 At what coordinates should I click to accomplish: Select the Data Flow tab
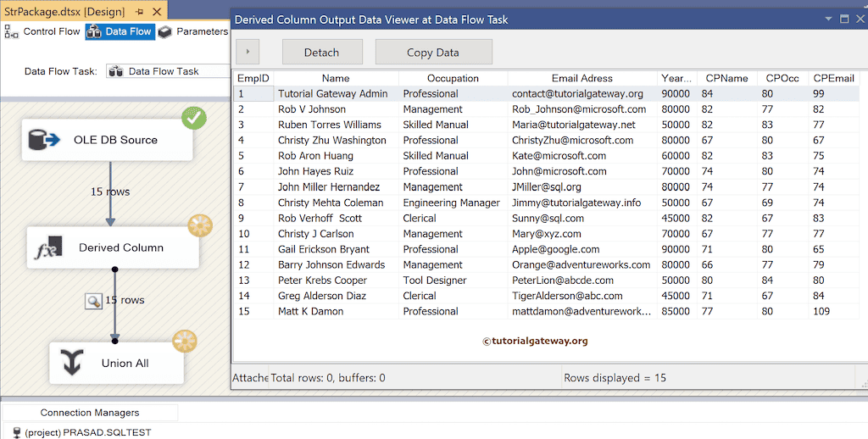(x=120, y=32)
